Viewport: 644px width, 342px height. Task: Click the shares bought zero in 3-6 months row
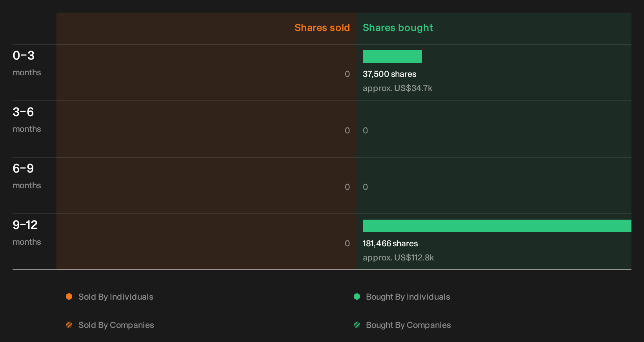coord(365,131)
